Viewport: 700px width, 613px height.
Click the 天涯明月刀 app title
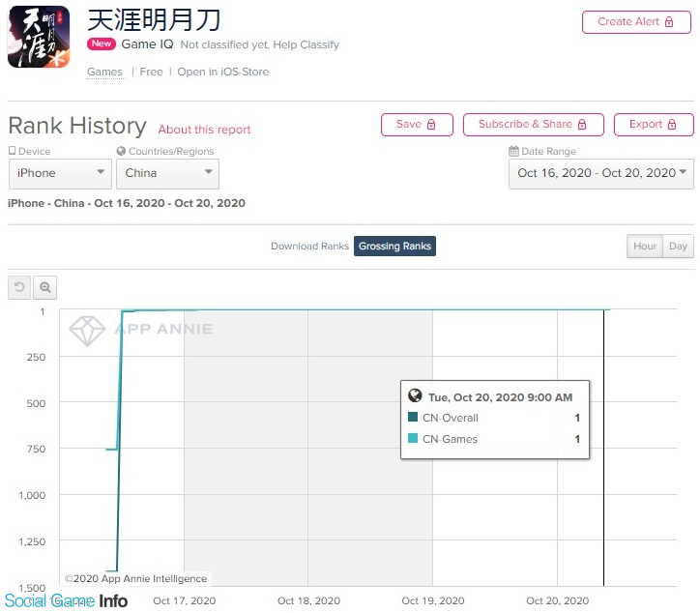point(154,20)
